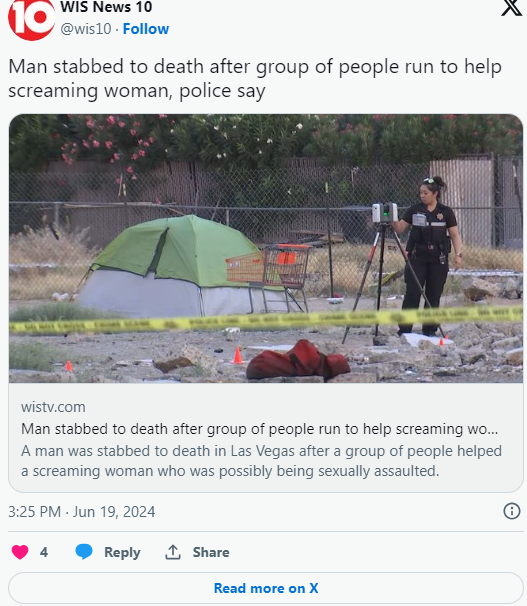The image size is (527, 606).
Task: Click the like count 4
Action: [44, 552]
